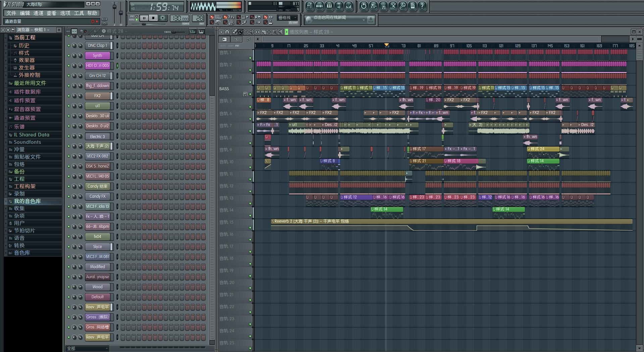Toggle the metronome switch in recording panel
644x352 pixels.
[x=212, y=22]
